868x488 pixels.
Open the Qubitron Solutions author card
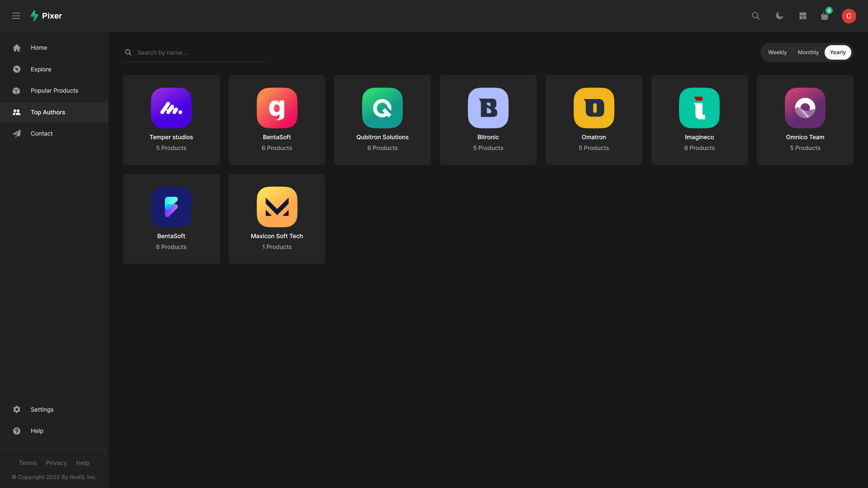click(x=382, y=120)
